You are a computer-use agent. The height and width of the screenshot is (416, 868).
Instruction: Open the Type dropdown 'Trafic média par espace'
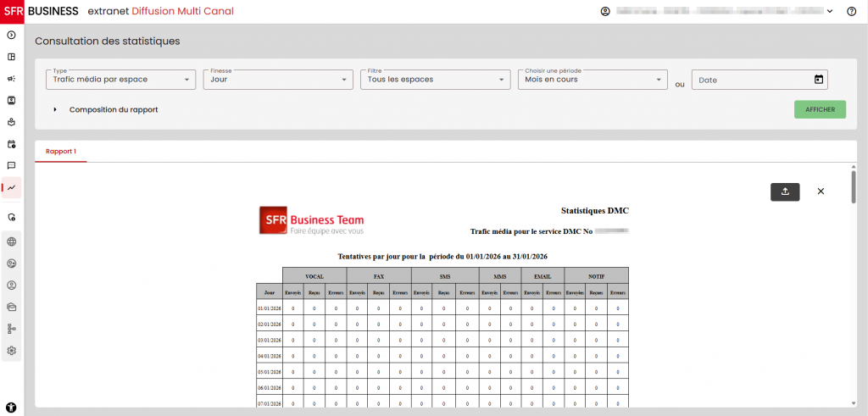tap(120, 80)
